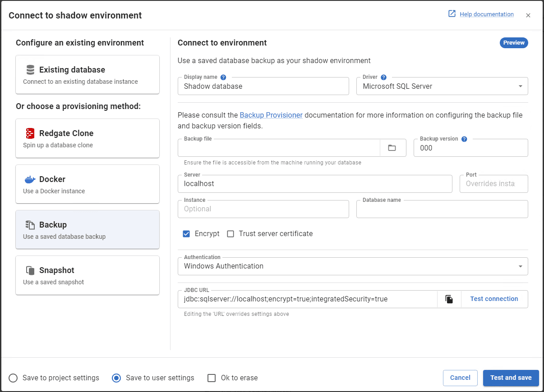Select the Existing database connection card
This screenshot has height=392, width=544.
[x=88, y=74]
